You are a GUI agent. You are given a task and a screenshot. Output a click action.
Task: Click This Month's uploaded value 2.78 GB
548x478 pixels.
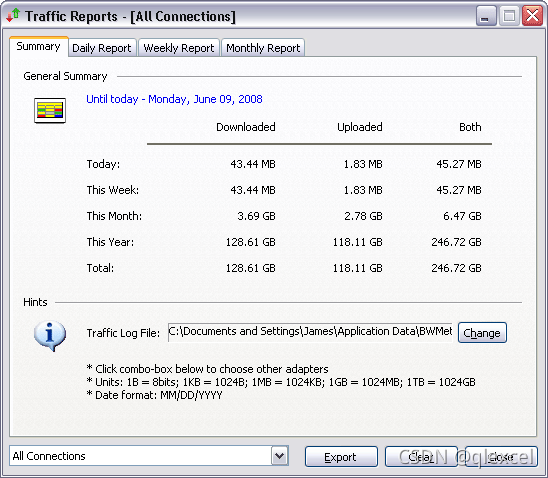click(363, 216)
